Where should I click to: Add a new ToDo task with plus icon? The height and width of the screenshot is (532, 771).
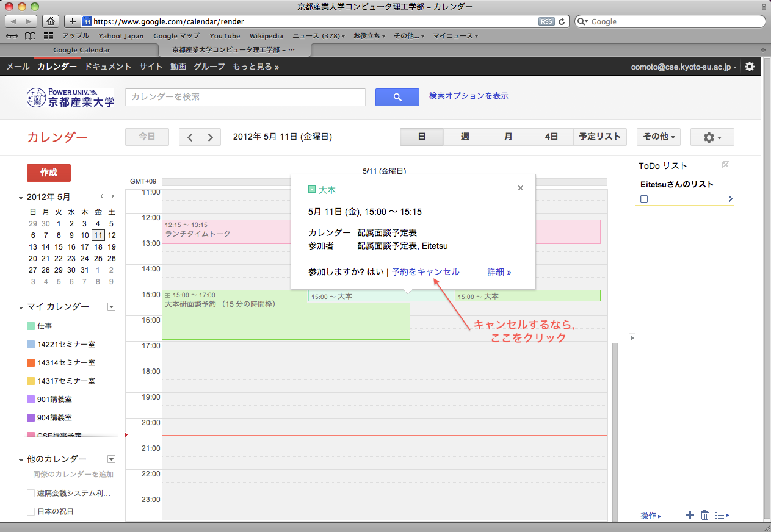[690, 515]
